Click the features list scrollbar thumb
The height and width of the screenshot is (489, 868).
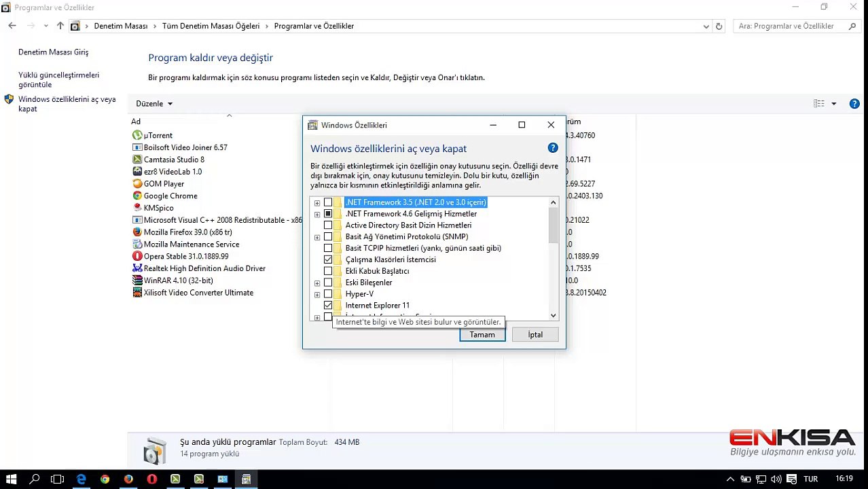[553, 225]
